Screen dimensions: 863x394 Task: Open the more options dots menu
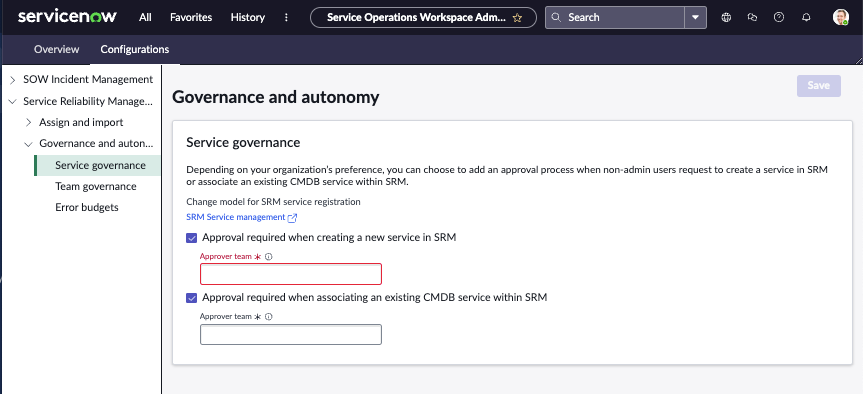(x=286, y=18)
